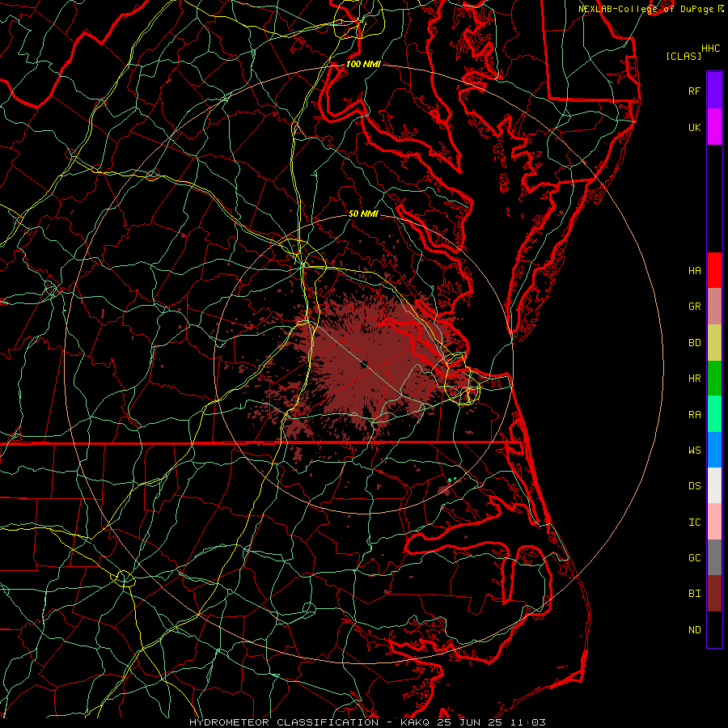Click the IC legend label
728x728 pixels.
point(694,523)
